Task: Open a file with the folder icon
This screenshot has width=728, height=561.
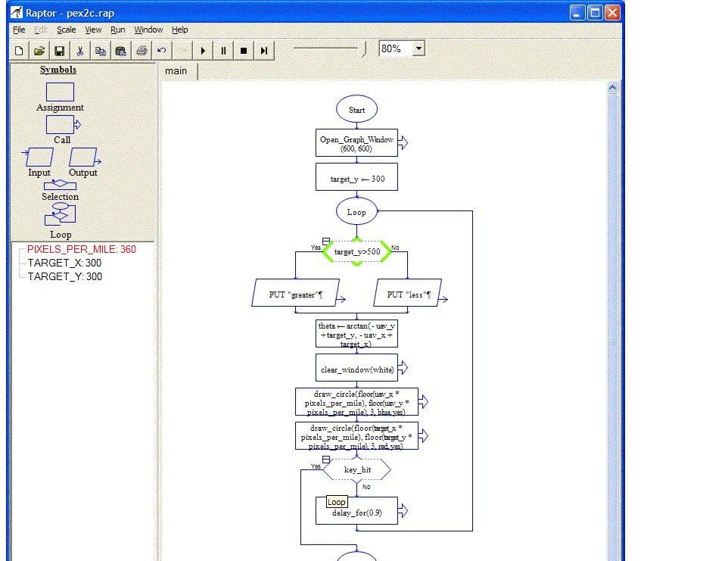Action: pos(39,51)
